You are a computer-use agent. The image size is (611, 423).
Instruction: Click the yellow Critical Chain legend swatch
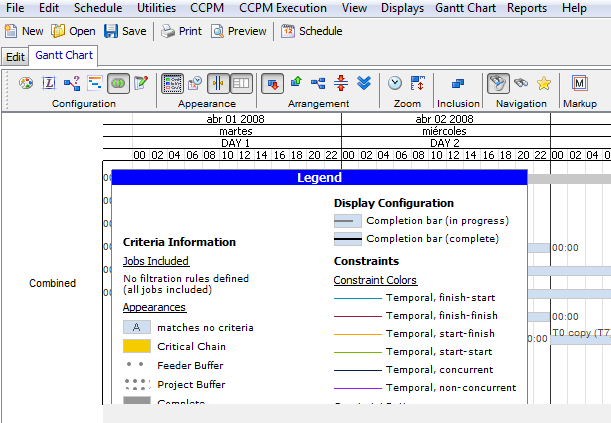tap(136, 346)
